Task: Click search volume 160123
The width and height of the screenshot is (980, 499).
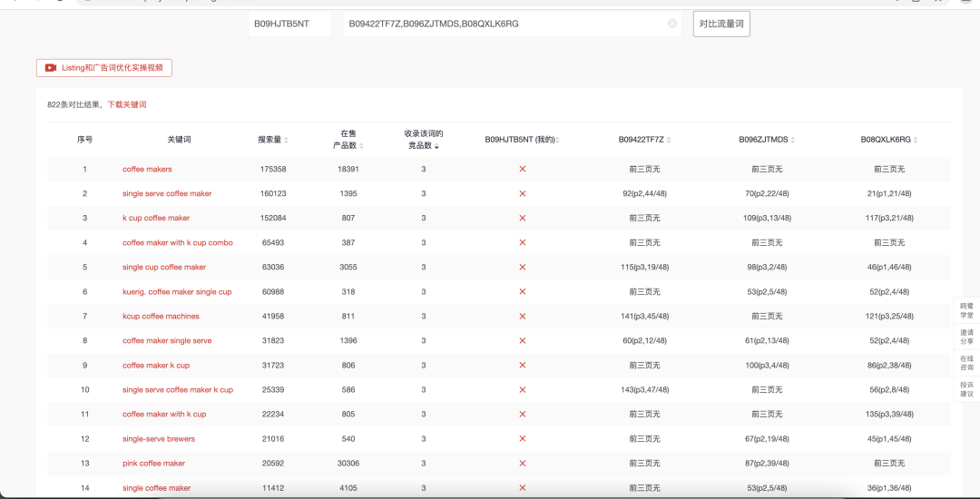Action: [273, 193]
